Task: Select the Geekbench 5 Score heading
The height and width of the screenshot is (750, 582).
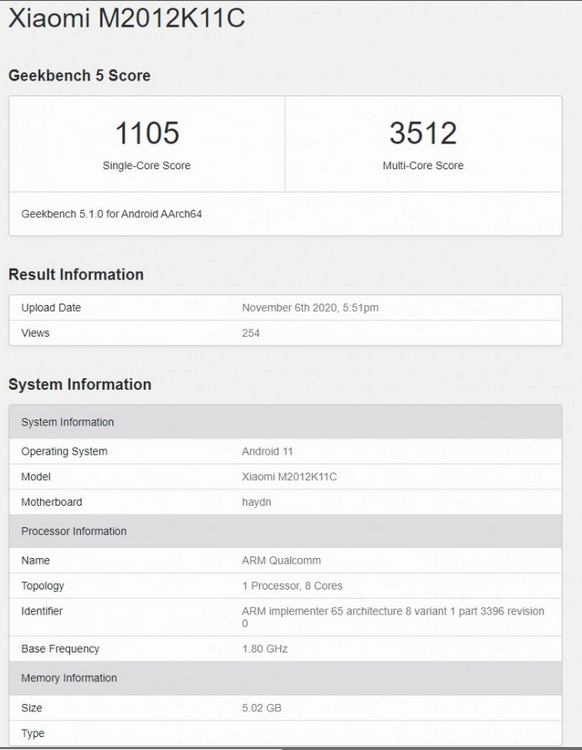Action: coord(79,76)
